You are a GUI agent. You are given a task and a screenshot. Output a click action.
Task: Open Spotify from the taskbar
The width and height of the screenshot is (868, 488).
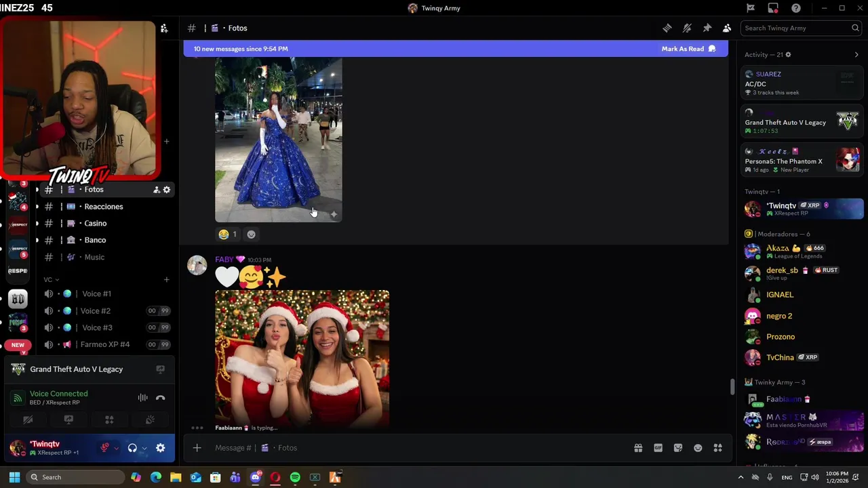click(x=295, y=477)
